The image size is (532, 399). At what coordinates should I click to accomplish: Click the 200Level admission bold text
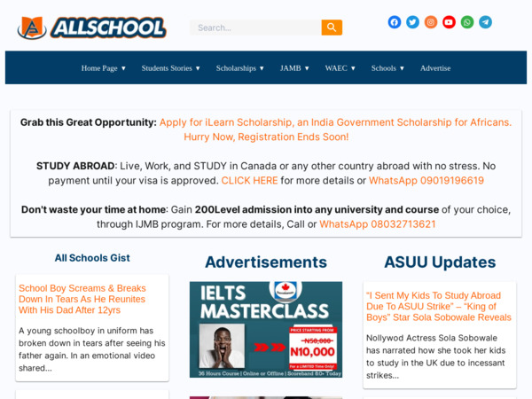point(317,209)
